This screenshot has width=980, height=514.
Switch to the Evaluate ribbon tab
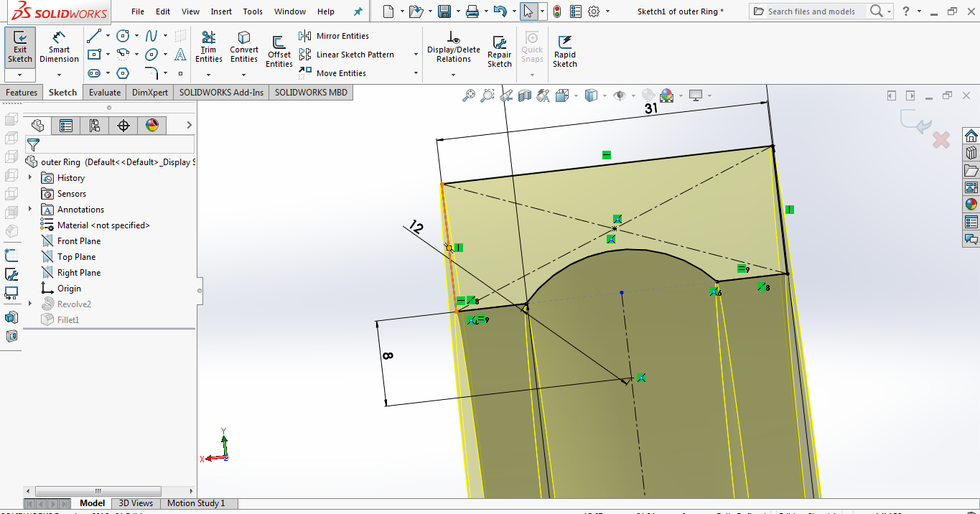pos(105,92)
